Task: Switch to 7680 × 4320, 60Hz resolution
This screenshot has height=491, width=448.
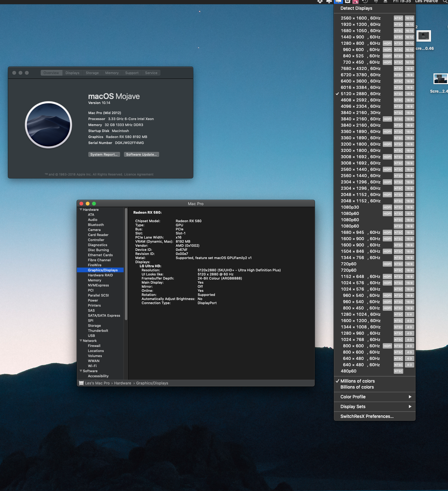Action: pyautogui.click(x=375, y=68)
